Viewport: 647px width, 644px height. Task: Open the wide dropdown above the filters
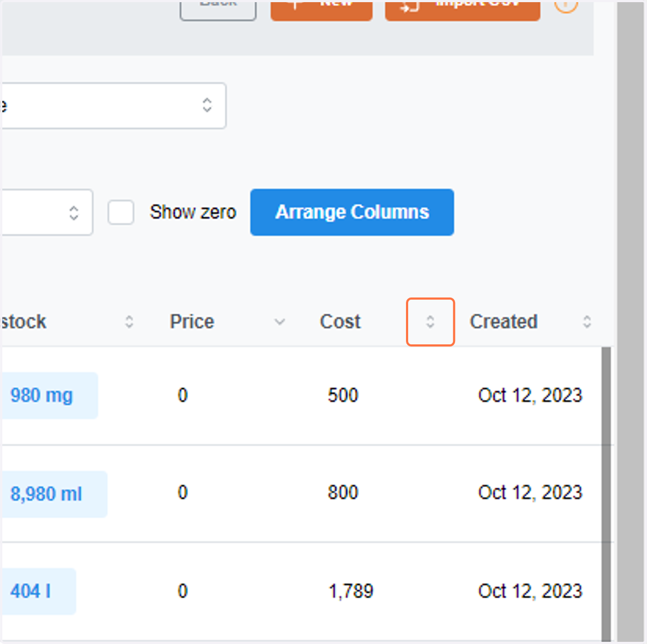pos(113,106)
